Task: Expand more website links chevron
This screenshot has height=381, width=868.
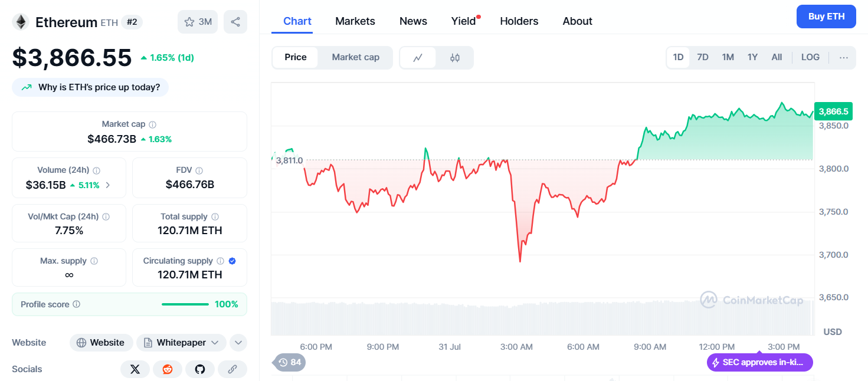Action: 238,343
